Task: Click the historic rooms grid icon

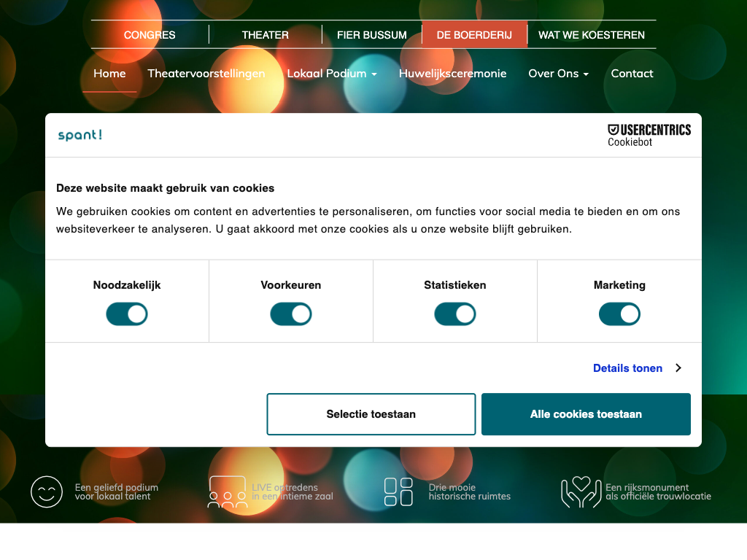Action: pyautogui.click(x=398, y=492)
